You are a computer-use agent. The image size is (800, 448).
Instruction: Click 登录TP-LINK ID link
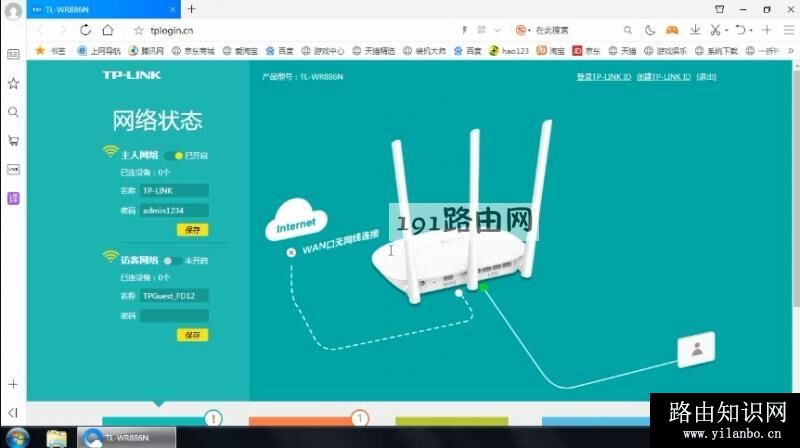point(604,77)
